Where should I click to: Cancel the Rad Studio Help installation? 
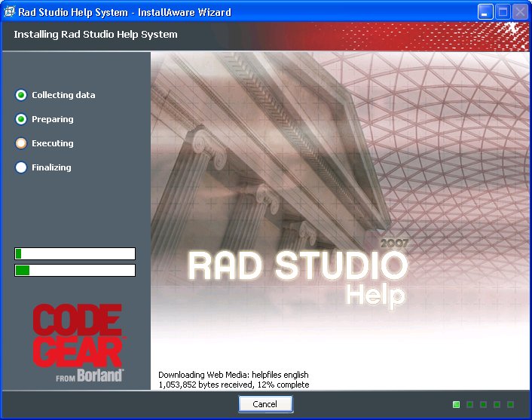266,404
